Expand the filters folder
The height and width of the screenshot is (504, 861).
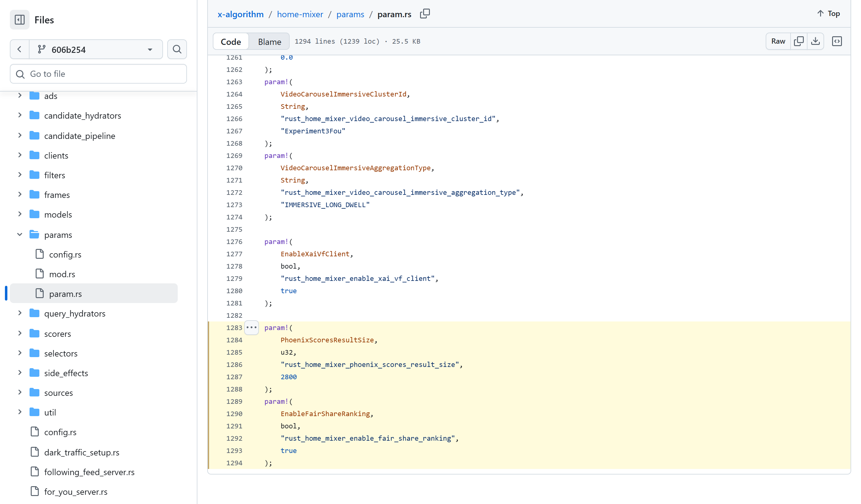tap(20, 175)
